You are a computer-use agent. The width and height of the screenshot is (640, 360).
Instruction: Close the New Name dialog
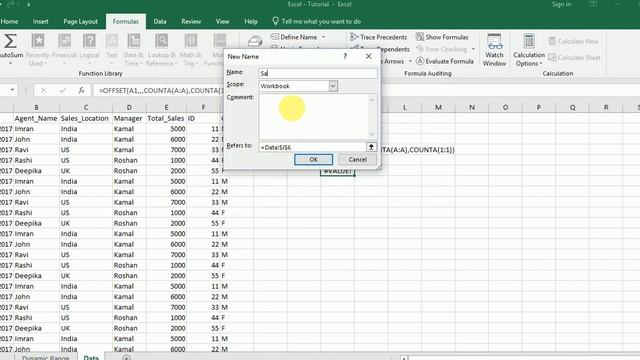pos(369,56)
